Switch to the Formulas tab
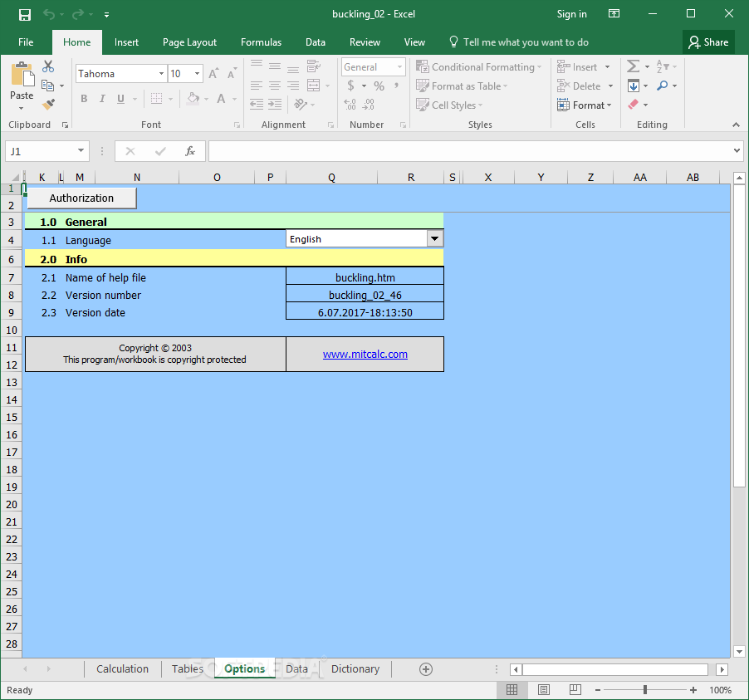Image resolution: width=749 pixels, height=700 pixels. [262, 42]
